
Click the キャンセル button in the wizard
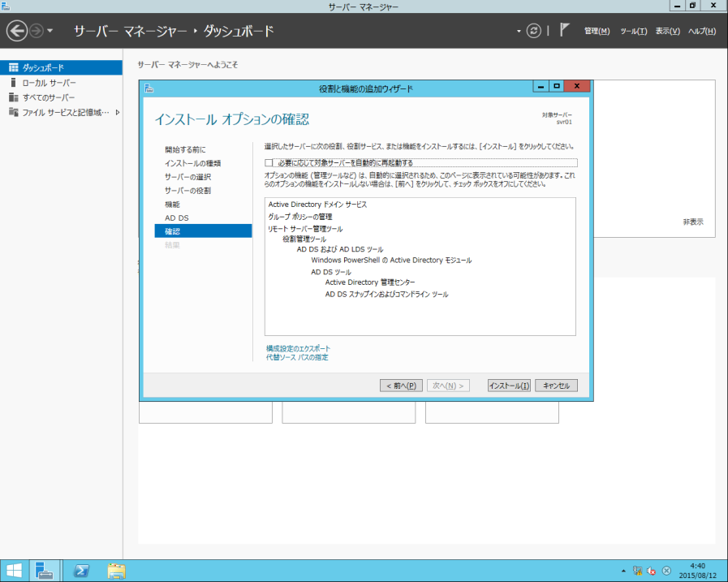pyautogui.click(x=556, y=386)
